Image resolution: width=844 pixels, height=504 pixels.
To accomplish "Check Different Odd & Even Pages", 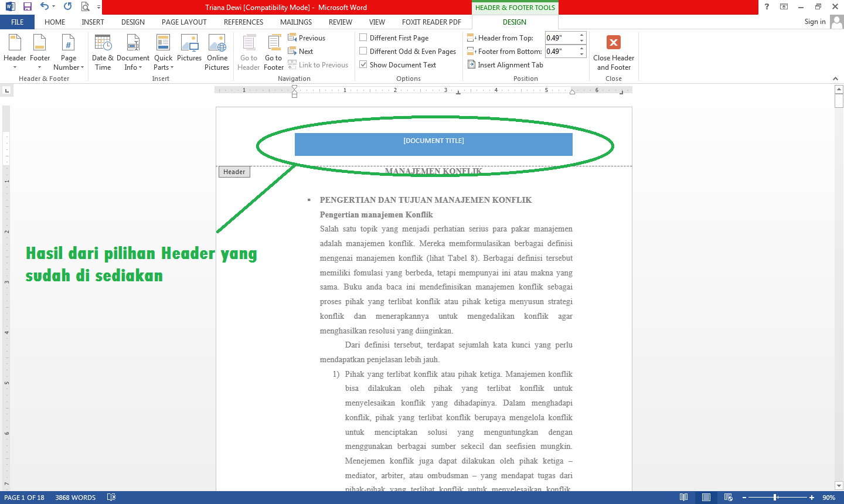I will click(x=363, y=51).
